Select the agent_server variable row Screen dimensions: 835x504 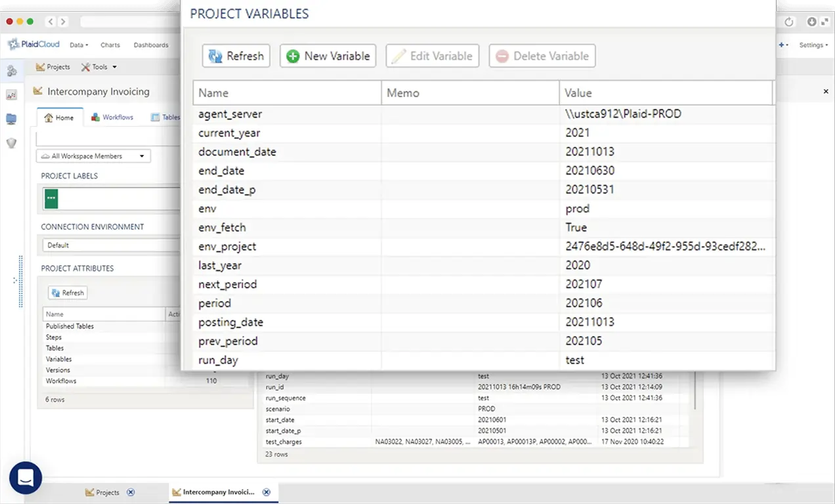click(484, 114)
